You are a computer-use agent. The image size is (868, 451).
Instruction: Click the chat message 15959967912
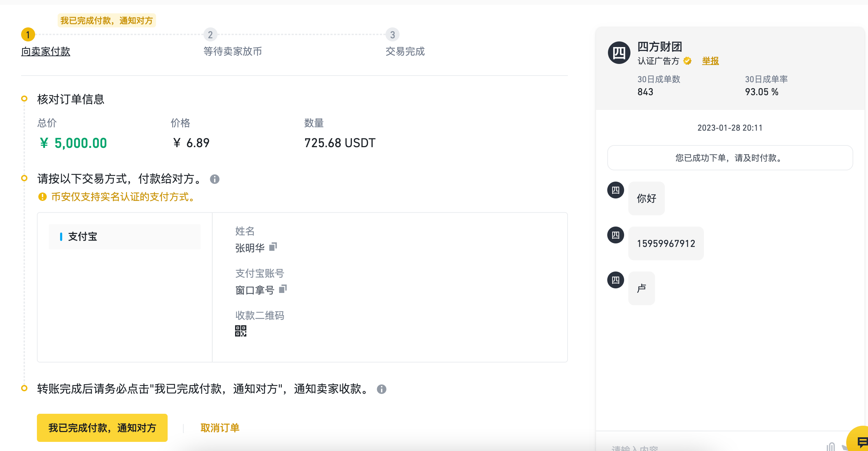point(666,243)
